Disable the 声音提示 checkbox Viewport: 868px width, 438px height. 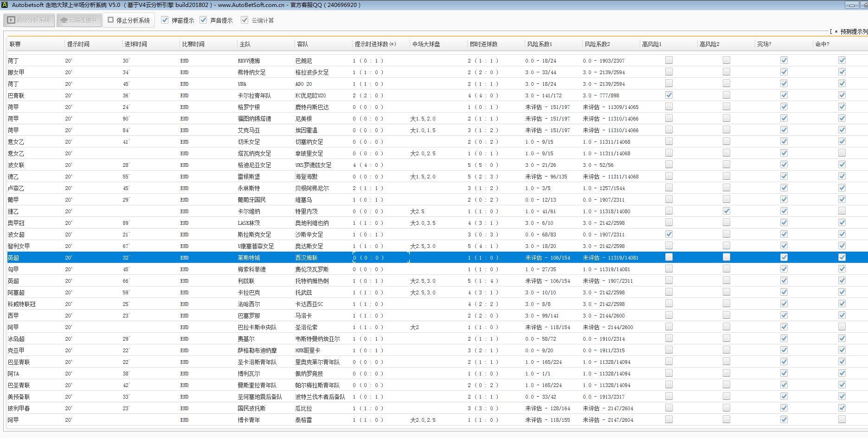203,20
